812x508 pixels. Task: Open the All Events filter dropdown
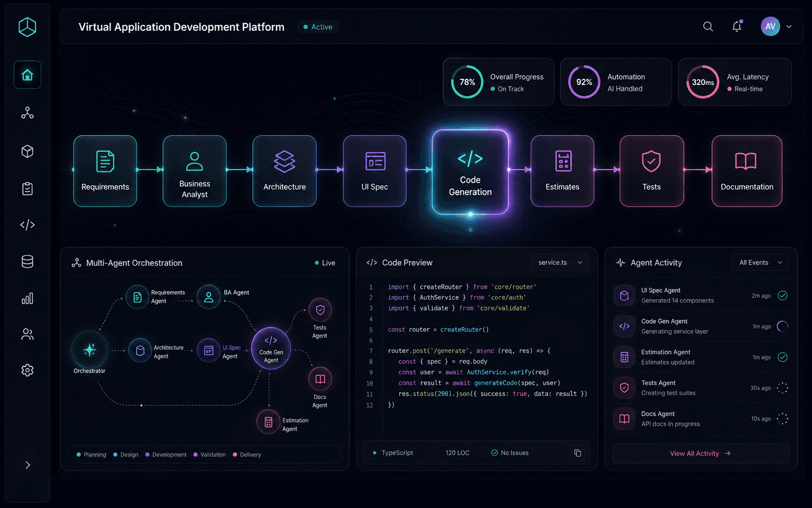point(760,262)
